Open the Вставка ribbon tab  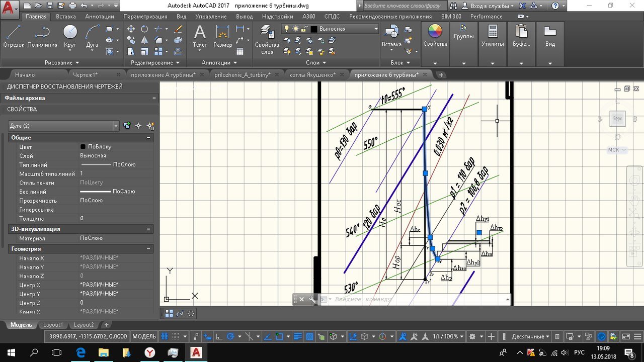(66, 16)
